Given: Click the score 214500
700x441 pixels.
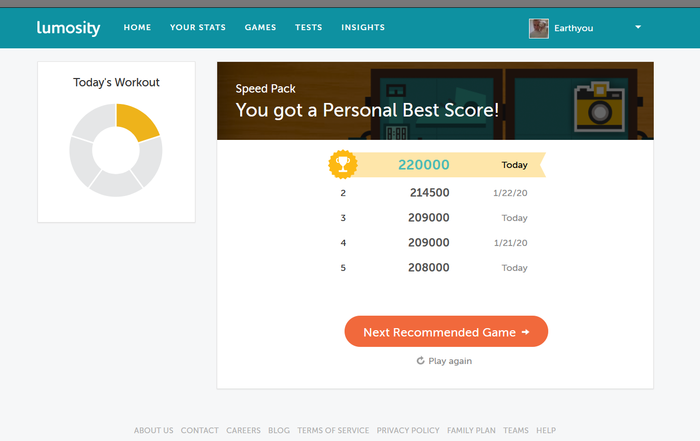Looking at the screenshot, I should click(429, 193).
